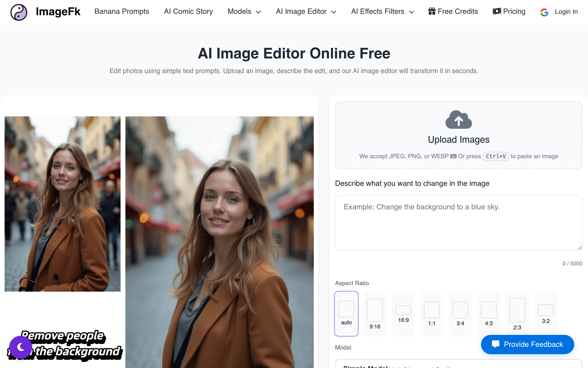Click the ImageFk yin-yang logo icon
The height and width of the screenshot is (368, 588).
point(19,12)
